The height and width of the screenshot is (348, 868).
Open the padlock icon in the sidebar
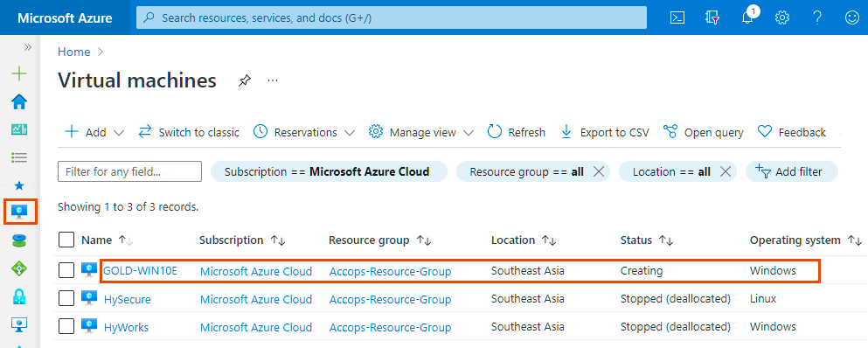[x=19, y=296]
